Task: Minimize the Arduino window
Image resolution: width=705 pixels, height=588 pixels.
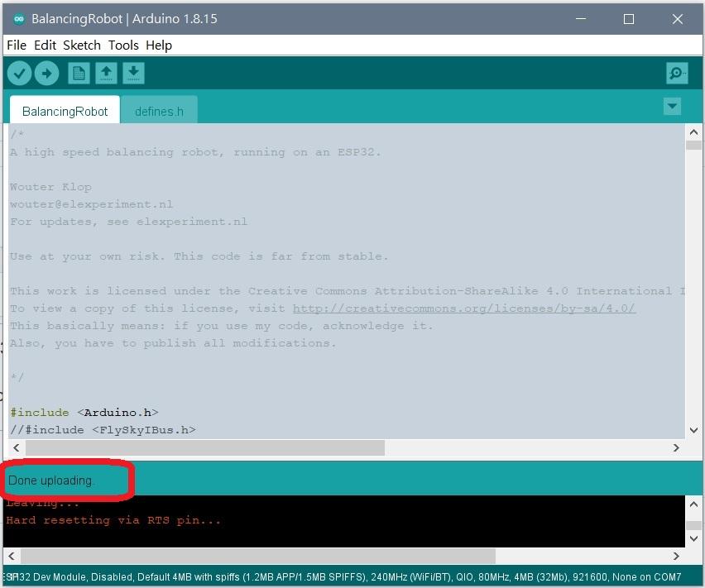Action: (x=581, y=19)
